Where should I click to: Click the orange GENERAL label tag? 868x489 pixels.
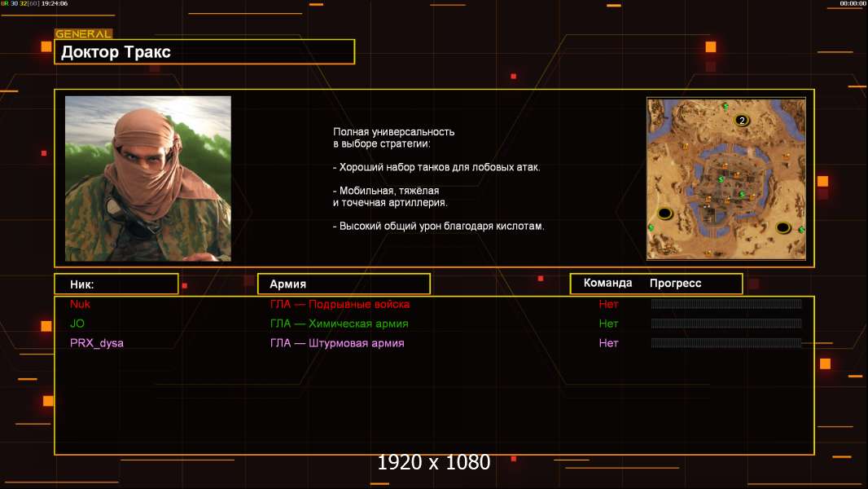(84, 33)
